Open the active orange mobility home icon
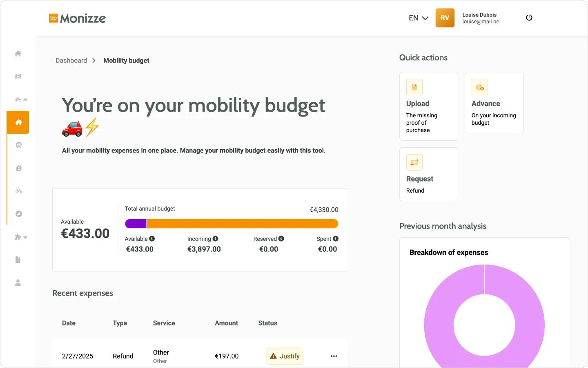588x368 pixels. point(18,122)
